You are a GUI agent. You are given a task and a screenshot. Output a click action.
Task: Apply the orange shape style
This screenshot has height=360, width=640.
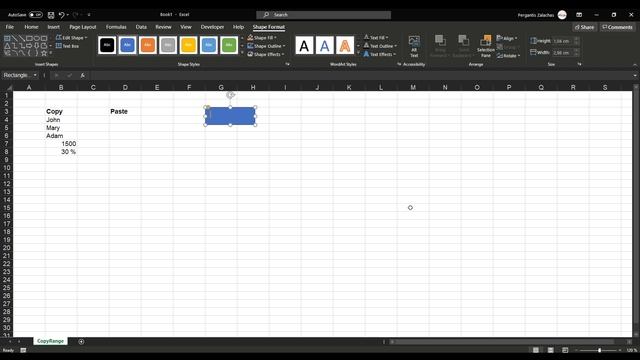click(148, 45)
